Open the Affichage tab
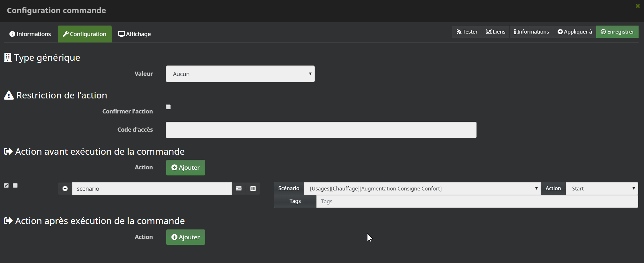Image resolution: width=644 pixels, height=263 pixels. pyautogui.click(x=134, y=34)
